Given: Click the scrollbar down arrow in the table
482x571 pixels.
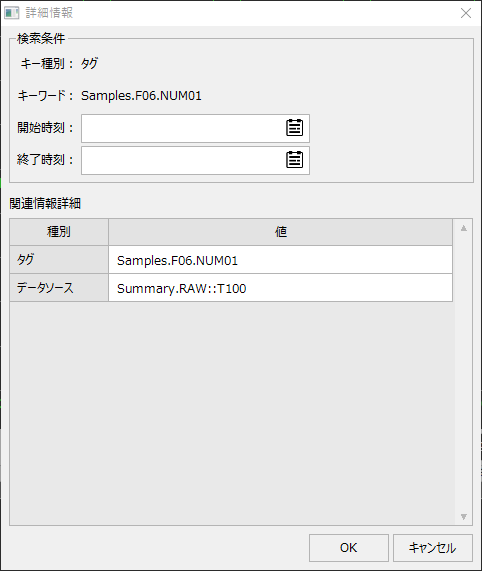Looking at the screenshot, I should 463,517.
